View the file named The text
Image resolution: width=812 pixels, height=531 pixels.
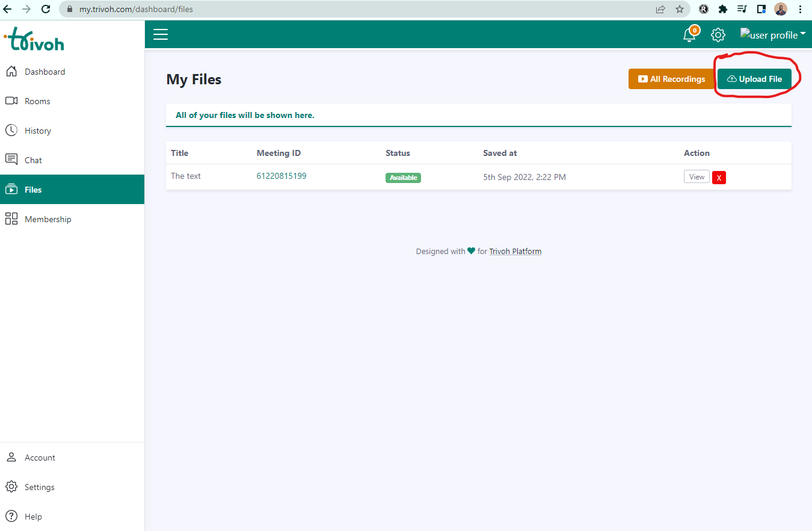(x=697, y=177)
